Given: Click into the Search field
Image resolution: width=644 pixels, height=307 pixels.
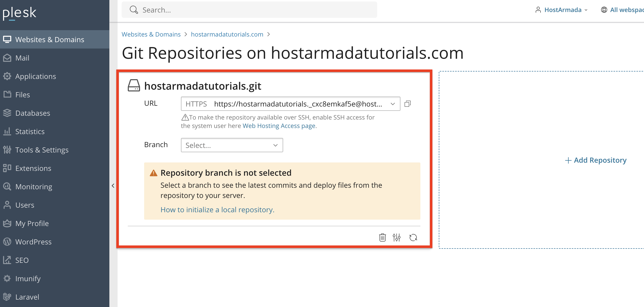Looking at the screenshot, I should (249, 10).
